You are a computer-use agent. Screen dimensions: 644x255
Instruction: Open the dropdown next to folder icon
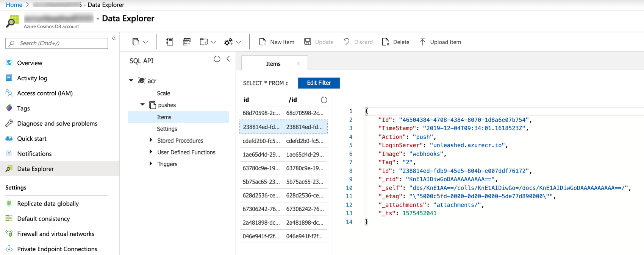click(214, 42)
